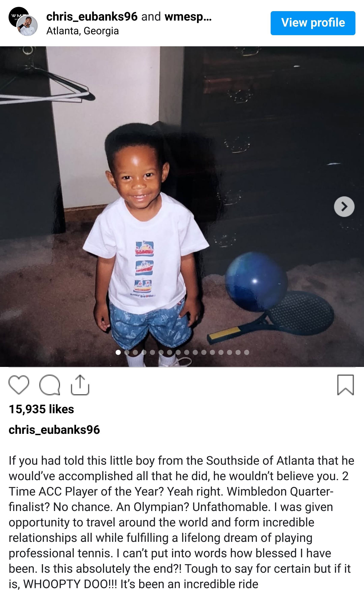
Task: Tap the childhood photo of the boy
Action: [x=182, y=206]
